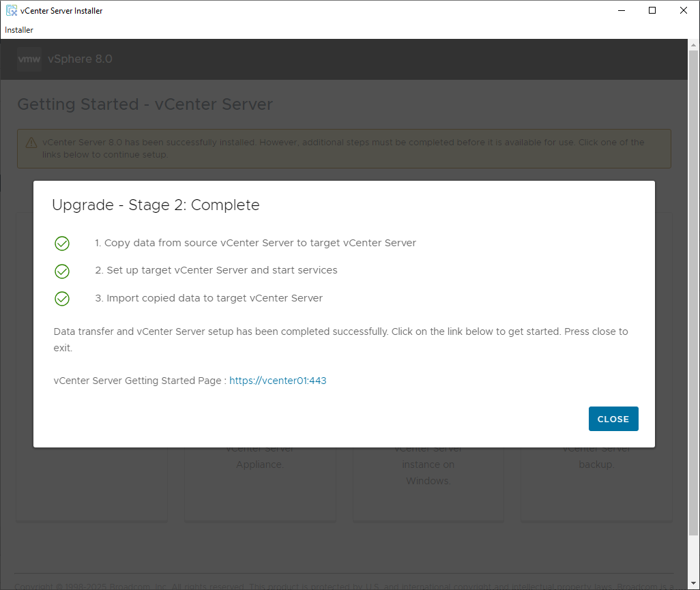Select the Copy data from source step text
The image size is (700, 590).
coord(255,243)
